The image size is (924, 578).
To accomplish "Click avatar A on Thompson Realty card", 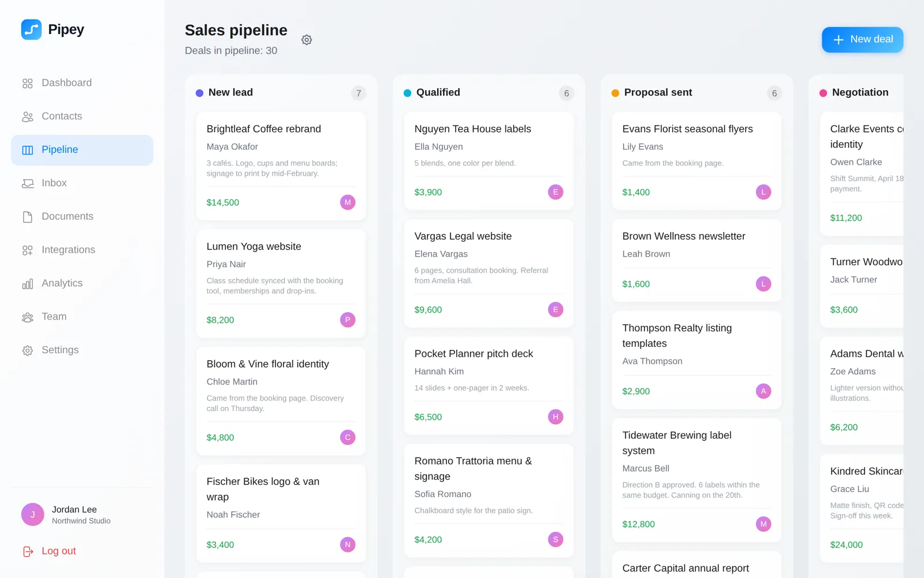I will click(763, 391).
